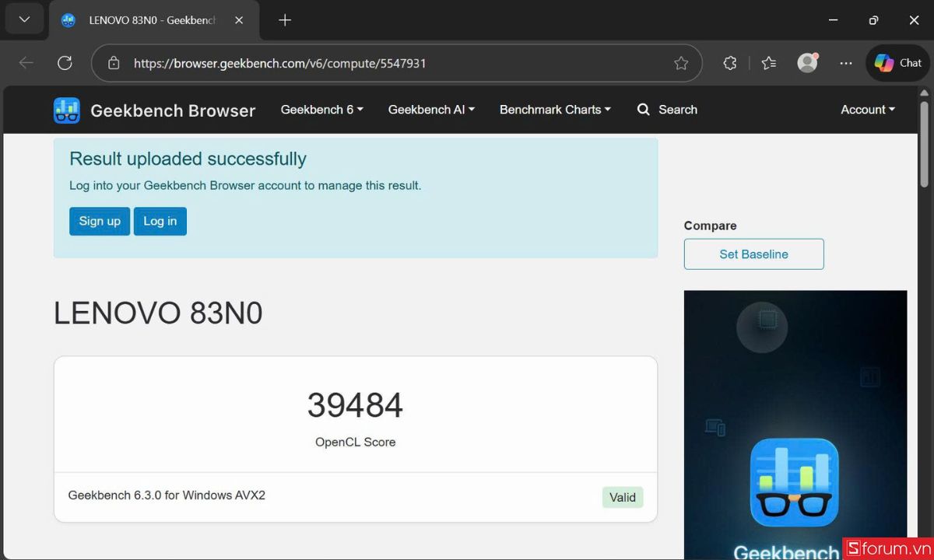The image size is (934, 560).
Task: Open the tab search chevron button
Action: tap(24, 19)
